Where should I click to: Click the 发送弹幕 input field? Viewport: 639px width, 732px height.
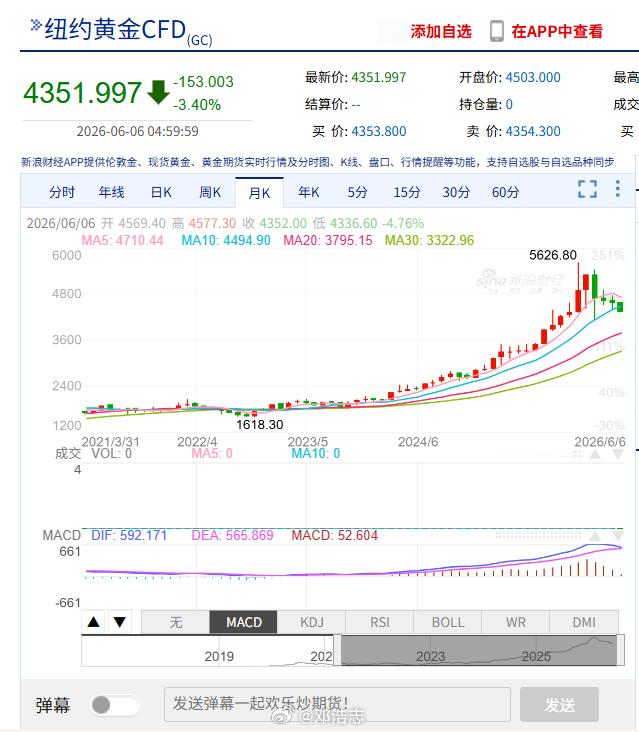(x=337, y=704)
